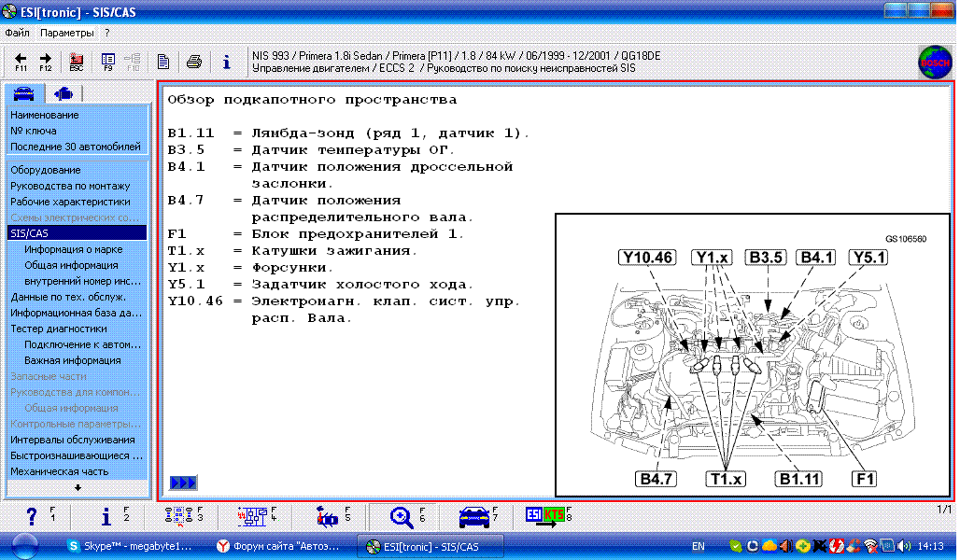Go forward with the F12 arrow

pyautogui.click(x=46, y=62)
